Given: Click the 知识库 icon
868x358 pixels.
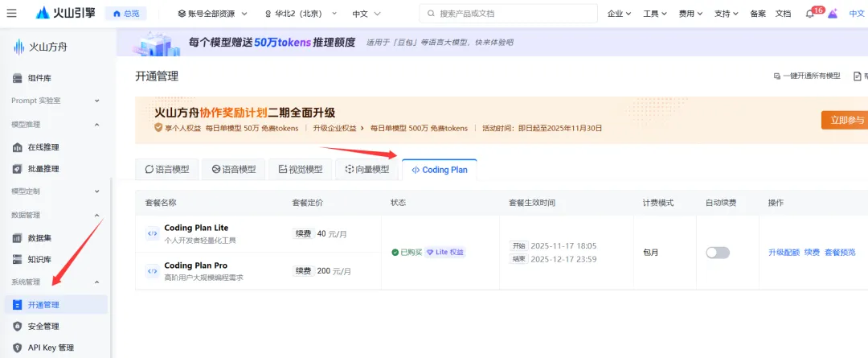Looking at the screenshot, I should (18, 259).
